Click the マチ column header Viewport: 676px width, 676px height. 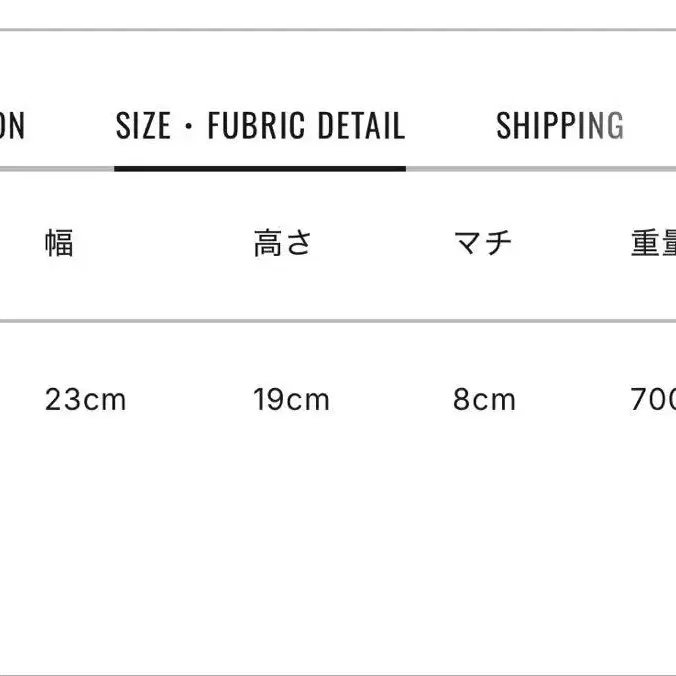tap(483, 243)
